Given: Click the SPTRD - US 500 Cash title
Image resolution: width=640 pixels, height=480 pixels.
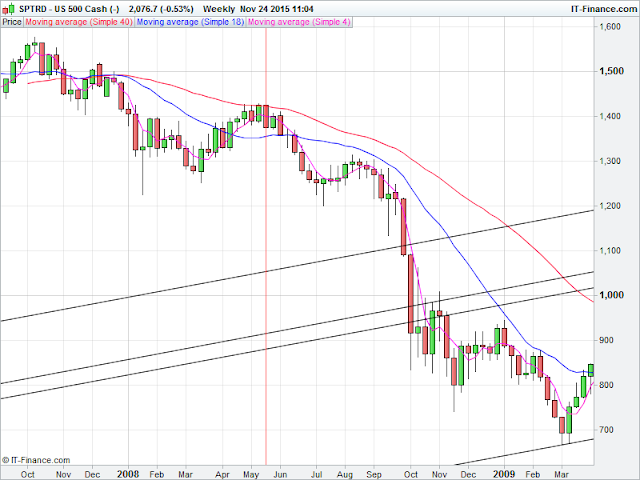Looking at the screenshot, I should point(69,9).
